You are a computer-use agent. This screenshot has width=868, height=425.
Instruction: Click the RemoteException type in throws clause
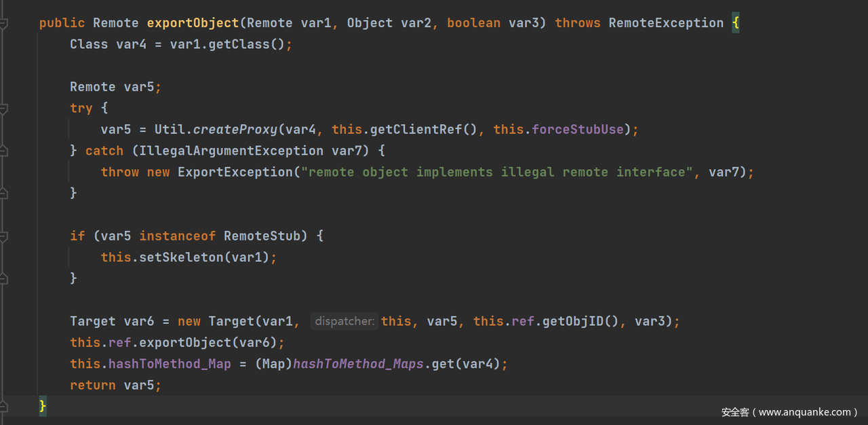click(666, 23)
